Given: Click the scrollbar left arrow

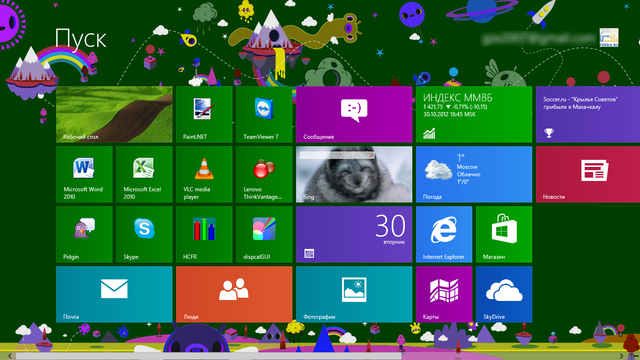Looking at the screenshot, I should click(10, 356).
